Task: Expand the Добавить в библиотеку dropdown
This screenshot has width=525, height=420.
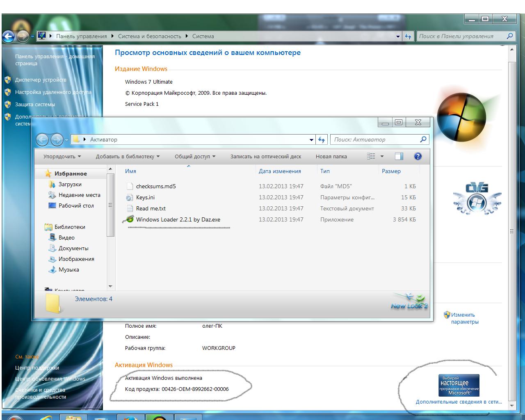Action: [x=128, y=156]
